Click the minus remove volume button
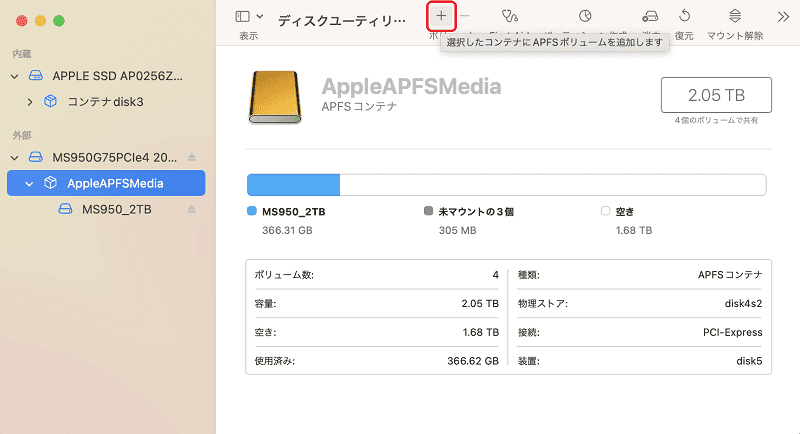Screen dimensions: 800x434 pos(464,16)
